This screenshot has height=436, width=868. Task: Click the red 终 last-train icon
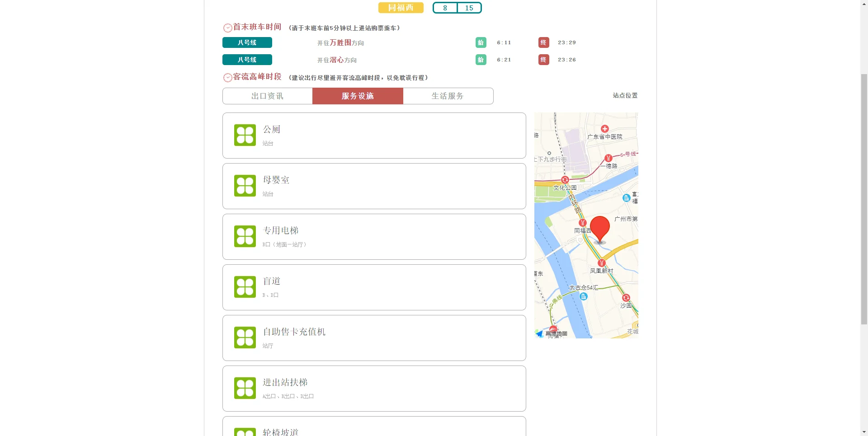click(543, 42)
